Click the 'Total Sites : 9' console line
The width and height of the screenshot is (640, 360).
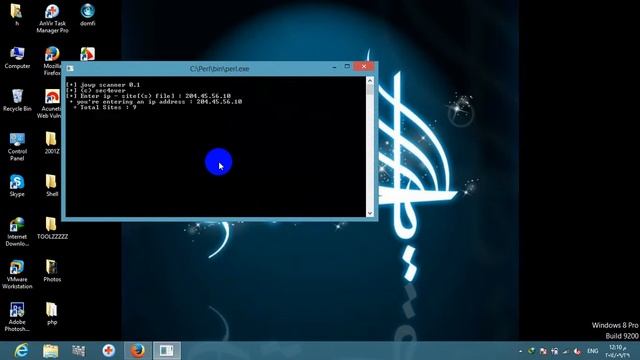coord(105,107)
